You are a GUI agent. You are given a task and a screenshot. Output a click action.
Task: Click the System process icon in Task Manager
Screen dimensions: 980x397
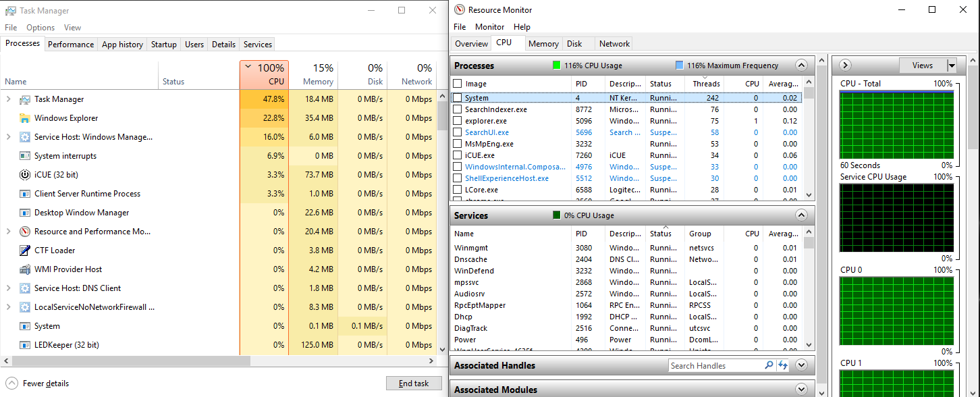25,326
